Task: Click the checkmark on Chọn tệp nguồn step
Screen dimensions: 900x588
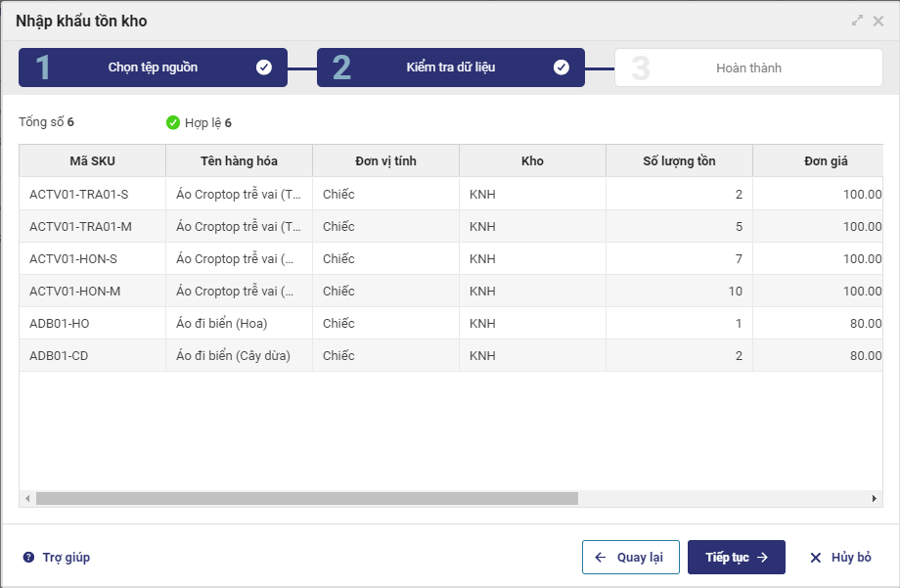Action: (x=263, y=68)
